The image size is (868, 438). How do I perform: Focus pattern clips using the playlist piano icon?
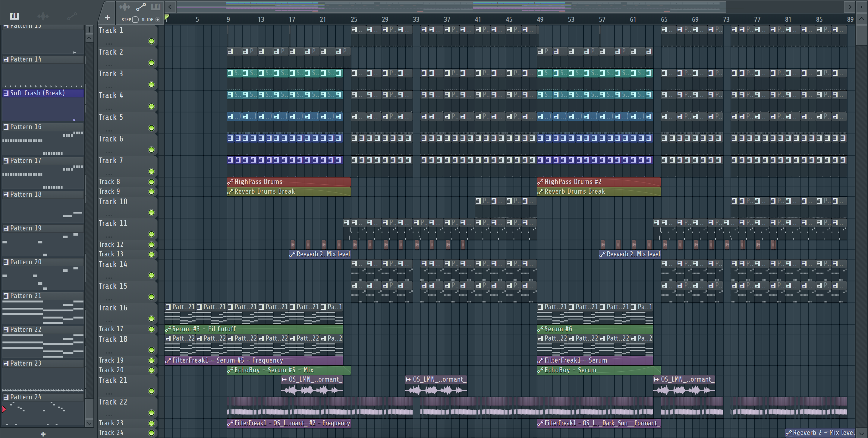156,7
